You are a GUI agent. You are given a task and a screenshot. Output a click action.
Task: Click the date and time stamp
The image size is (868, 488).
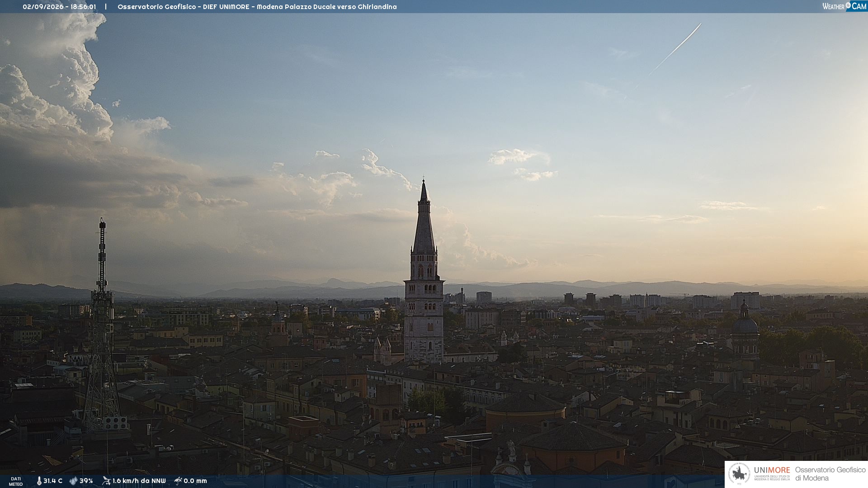click(59, 7)
